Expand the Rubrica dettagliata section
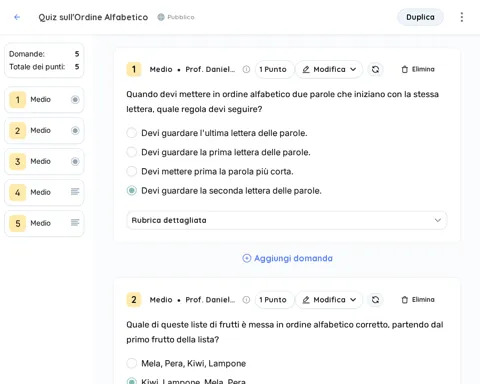Screen dimensions: 480x384 [286, 220]
